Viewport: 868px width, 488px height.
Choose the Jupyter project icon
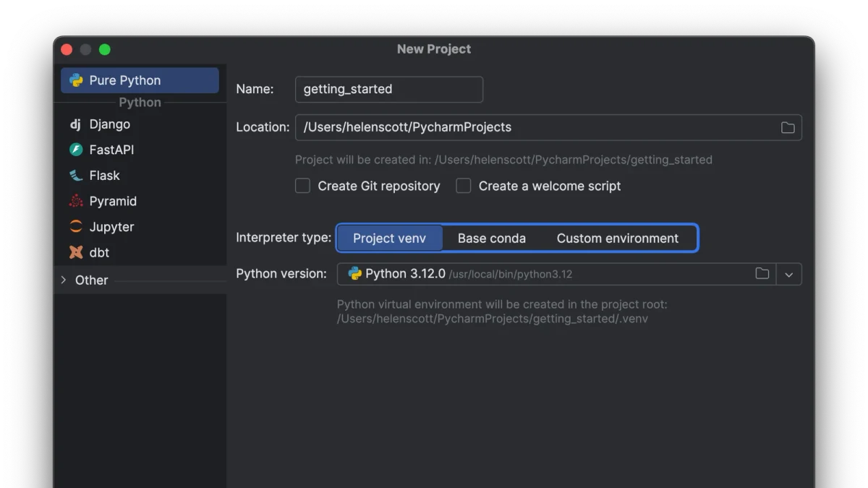click(76, 227)
